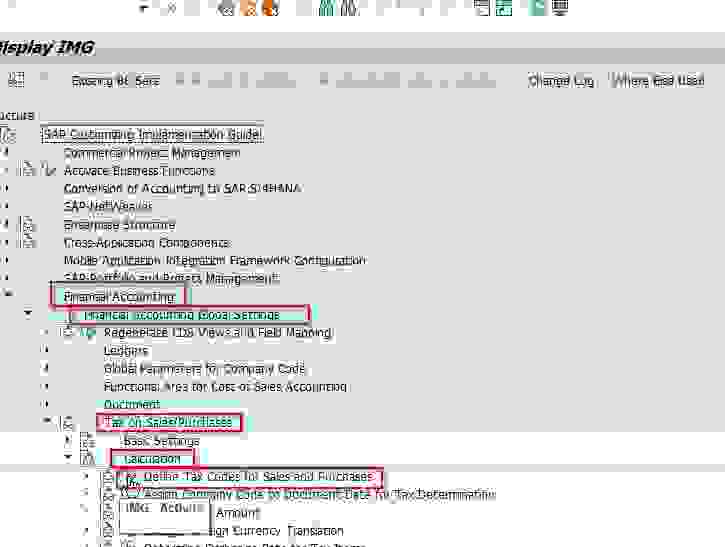Viewport: 725px width, 547px height.
Task: Click execute icon for Regenerate CDS Views row
Action: 87,332
